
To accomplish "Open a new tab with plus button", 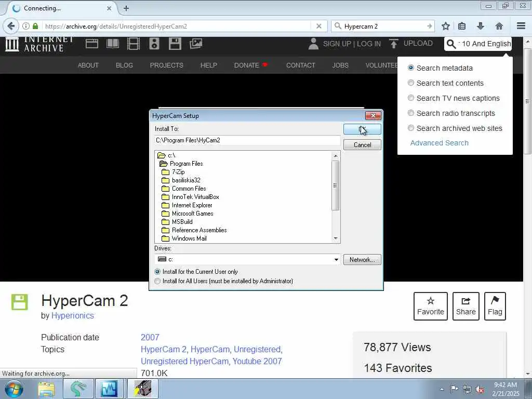I will pyautogui.click(x=126, y=8).
